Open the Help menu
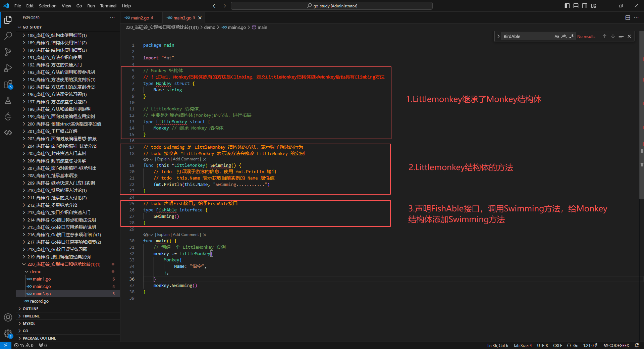This screenshot has height=349, width=644. (126, 6)
